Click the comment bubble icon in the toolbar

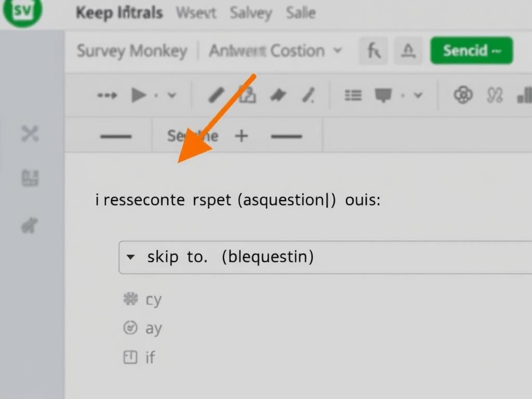pyautogui.click(x=382, y=95)
